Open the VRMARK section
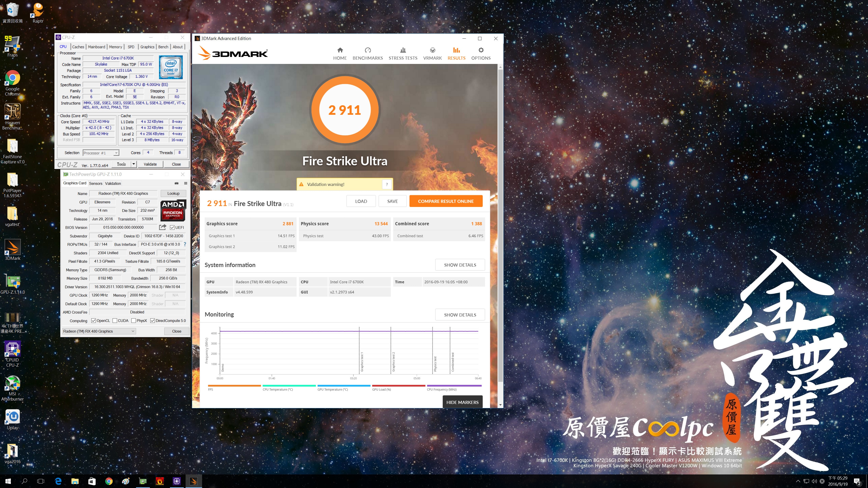This screenshot has height=488, width=868. [432, 54]
